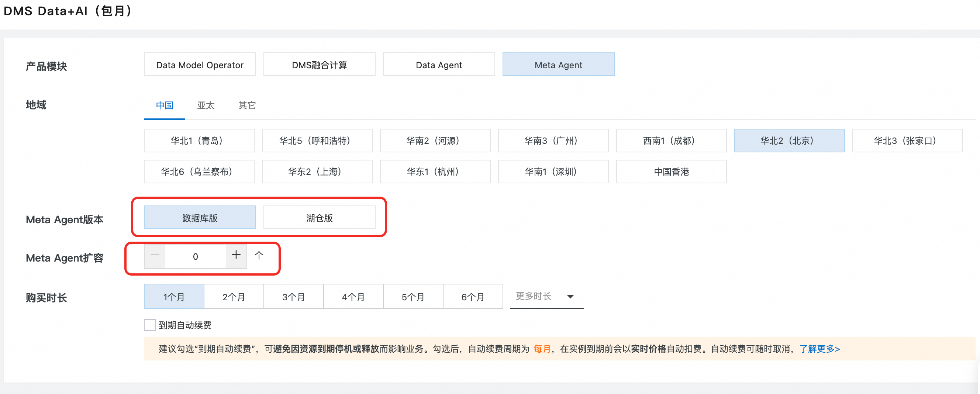This screenshot has height=394, width=980.
Task: Select Data Model Operator product module
Action: [200, 65]
